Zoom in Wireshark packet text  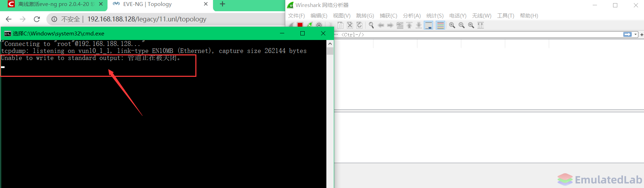(452, 25)
